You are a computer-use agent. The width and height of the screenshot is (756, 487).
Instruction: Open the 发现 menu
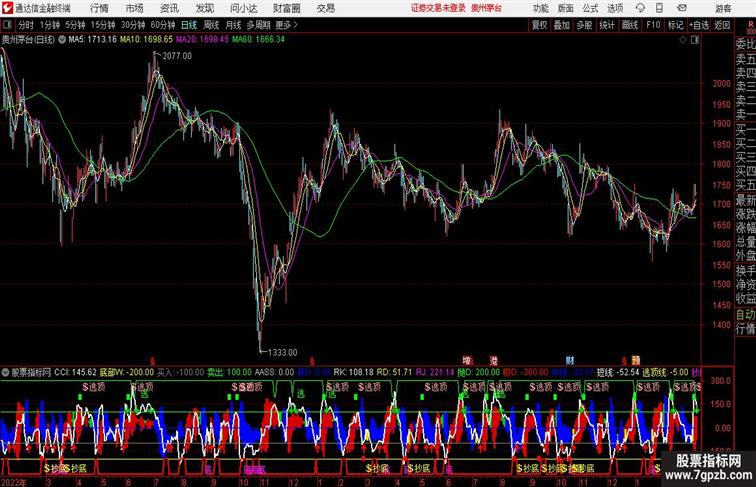click(x=204, y=8)
